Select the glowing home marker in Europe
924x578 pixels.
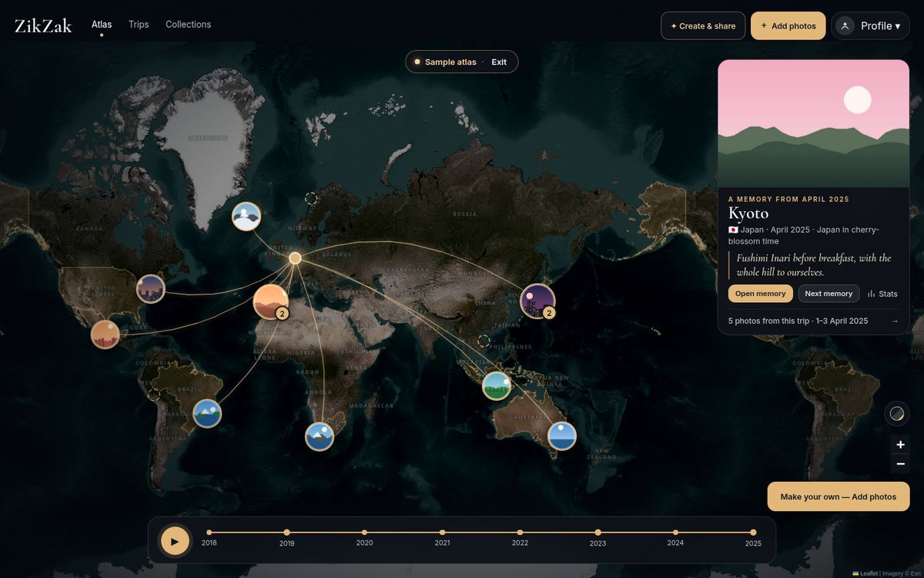[295, 258]
